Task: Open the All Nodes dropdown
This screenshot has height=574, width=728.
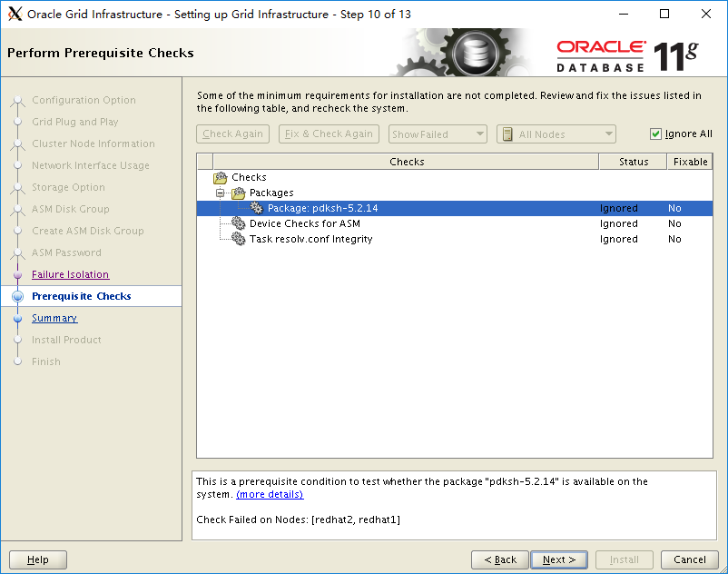Action: pos(556,134)
